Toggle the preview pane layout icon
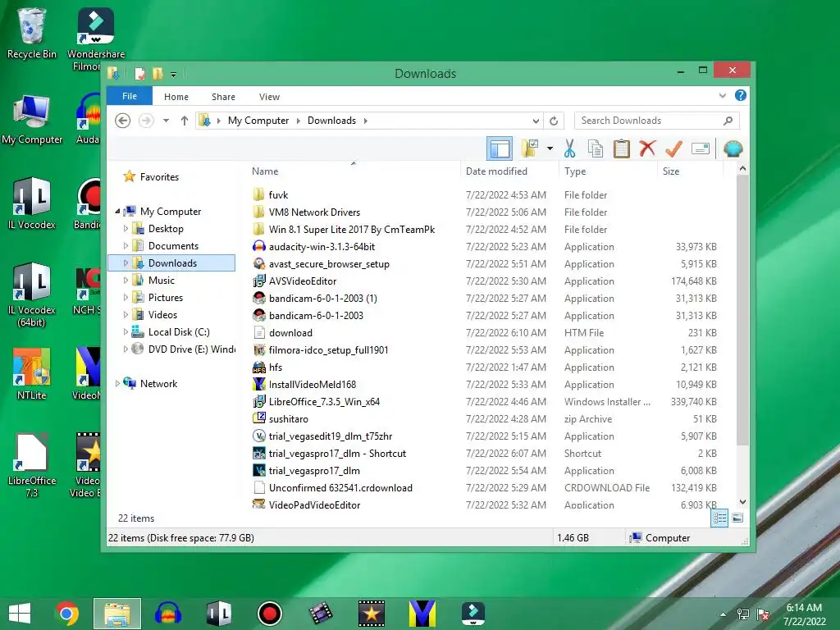 500,148
